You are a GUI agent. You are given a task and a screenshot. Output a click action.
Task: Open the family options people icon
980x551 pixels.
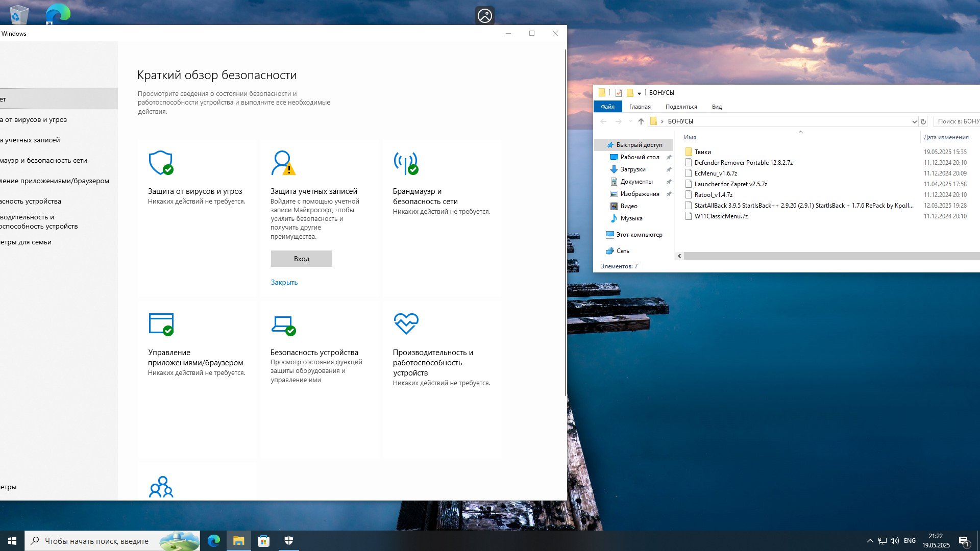161,487
